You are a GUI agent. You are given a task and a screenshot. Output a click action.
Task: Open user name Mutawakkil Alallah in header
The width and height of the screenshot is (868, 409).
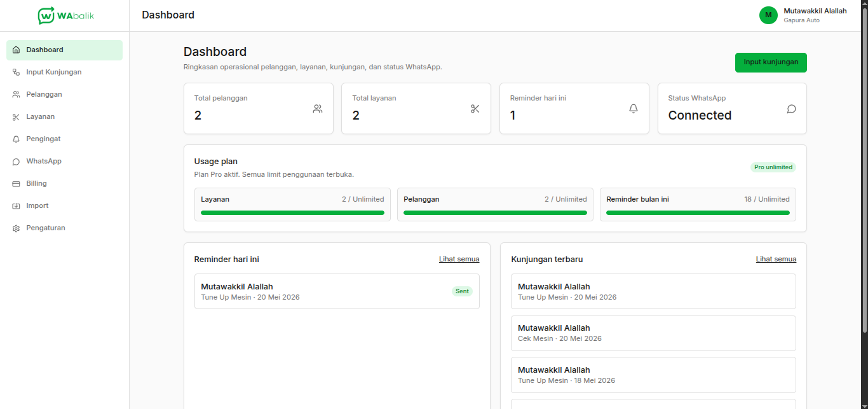(815, 11)
